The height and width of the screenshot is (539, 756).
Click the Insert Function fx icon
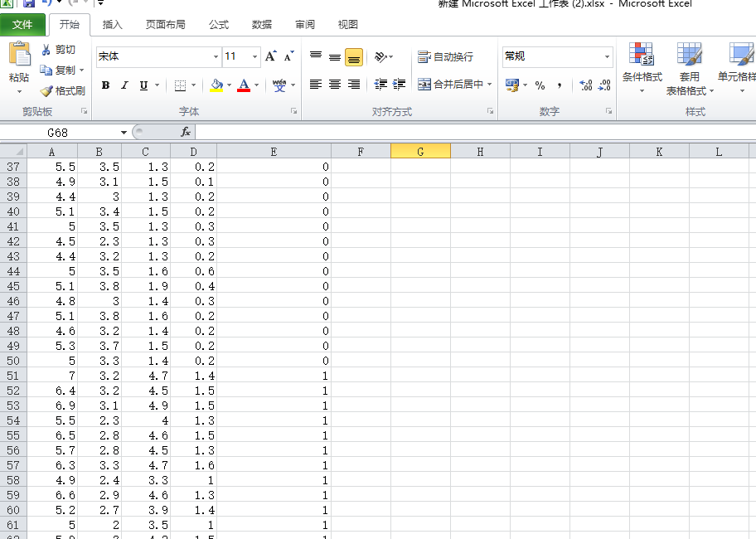point(186,132)
